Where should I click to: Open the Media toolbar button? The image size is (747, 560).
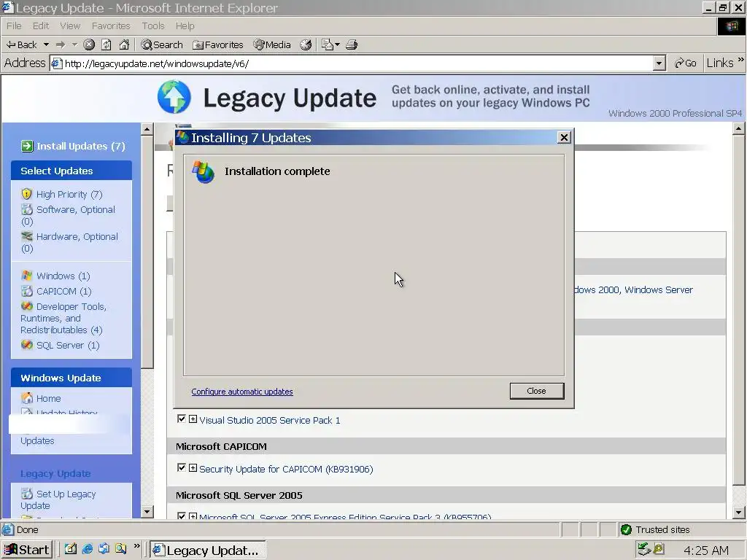pyautogui.click(x=272, y=44)
